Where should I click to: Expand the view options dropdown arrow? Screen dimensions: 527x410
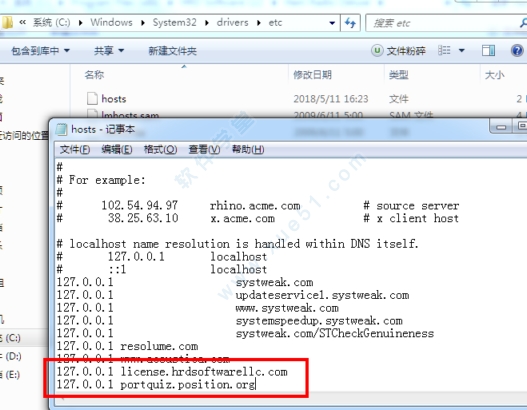(462, 51)
